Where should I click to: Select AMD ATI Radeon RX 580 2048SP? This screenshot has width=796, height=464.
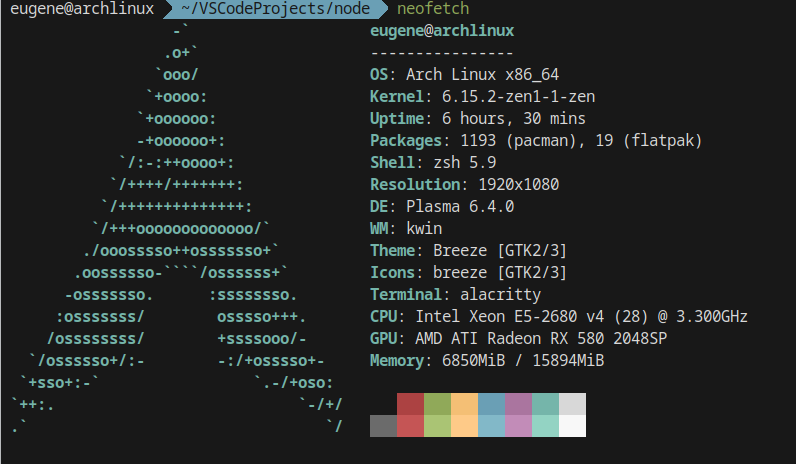[x=541, y=339]
